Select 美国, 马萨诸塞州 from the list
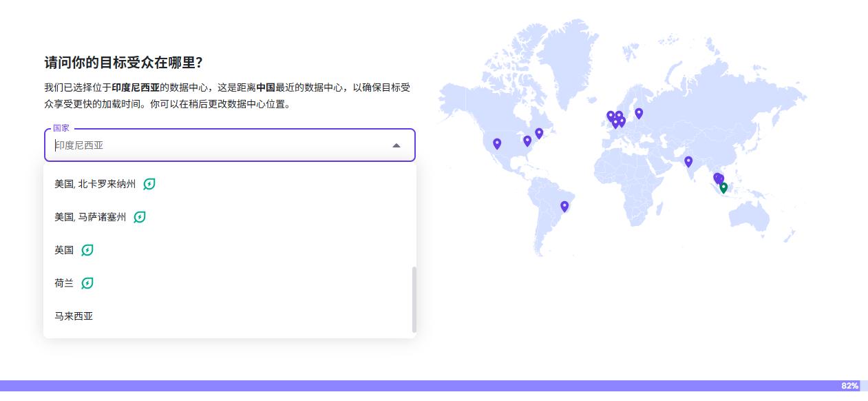The height and width of the screenshot is (401, 868). (x=90, y=217)
